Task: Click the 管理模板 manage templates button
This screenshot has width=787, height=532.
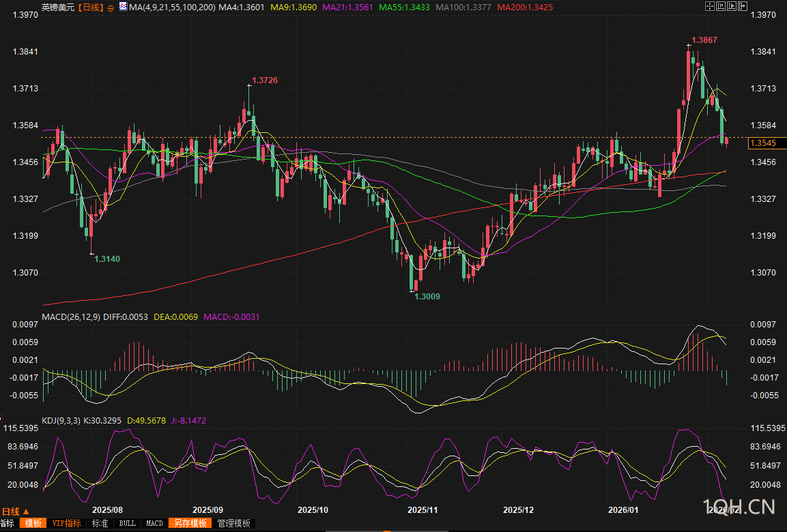Action: coord(233,523)
